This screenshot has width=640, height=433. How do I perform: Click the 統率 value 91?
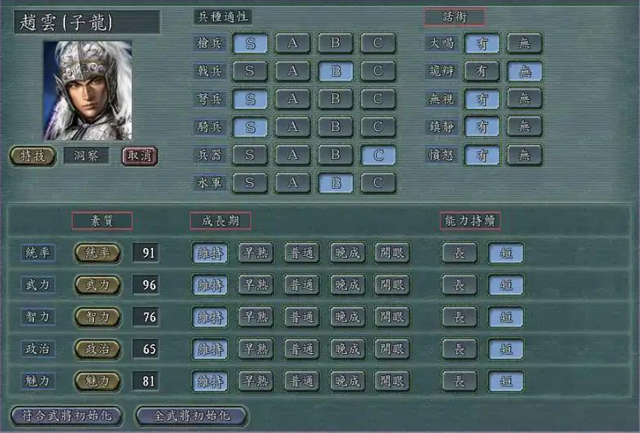click(x=146, y=253)
